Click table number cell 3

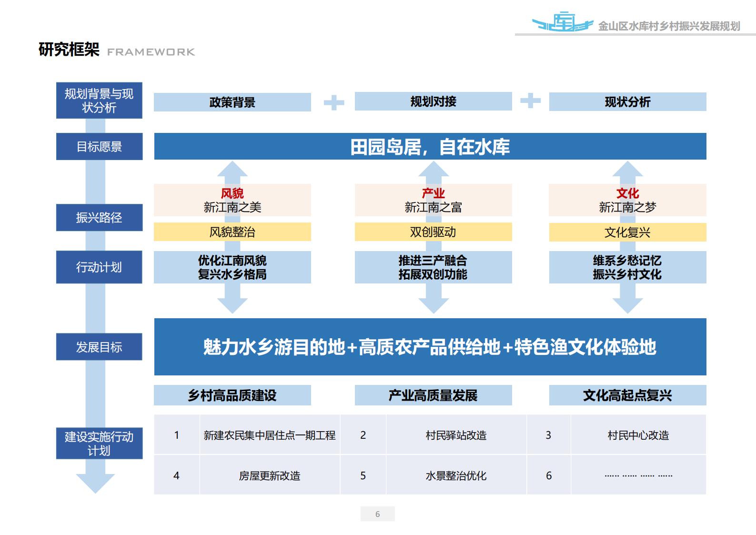(x=548, y=434)
